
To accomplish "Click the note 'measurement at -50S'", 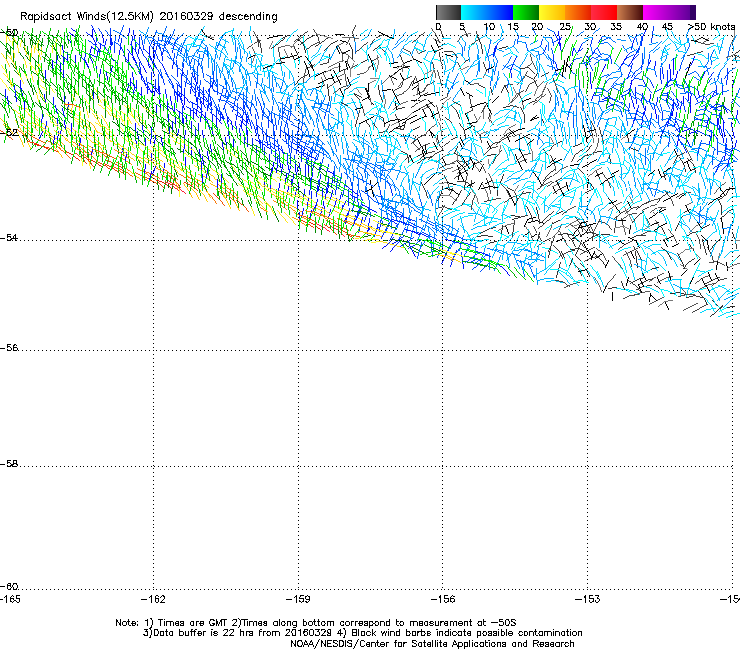I will pos(462,623).
